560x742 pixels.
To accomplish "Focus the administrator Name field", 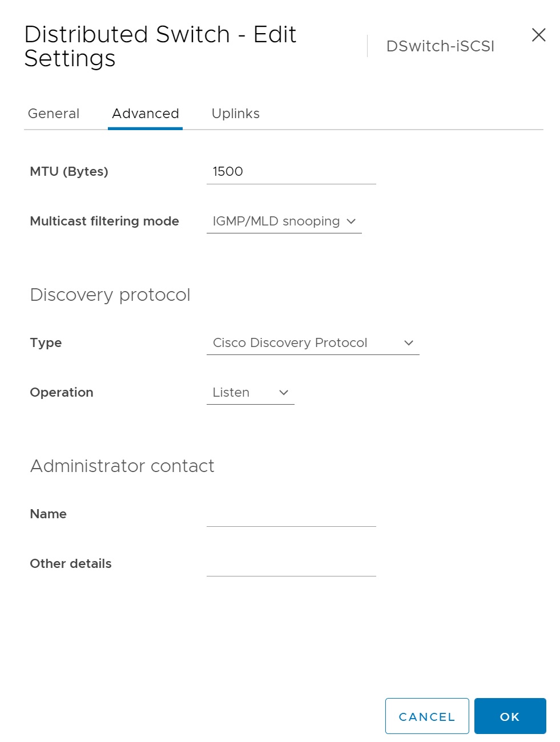I will pos(291,515).
